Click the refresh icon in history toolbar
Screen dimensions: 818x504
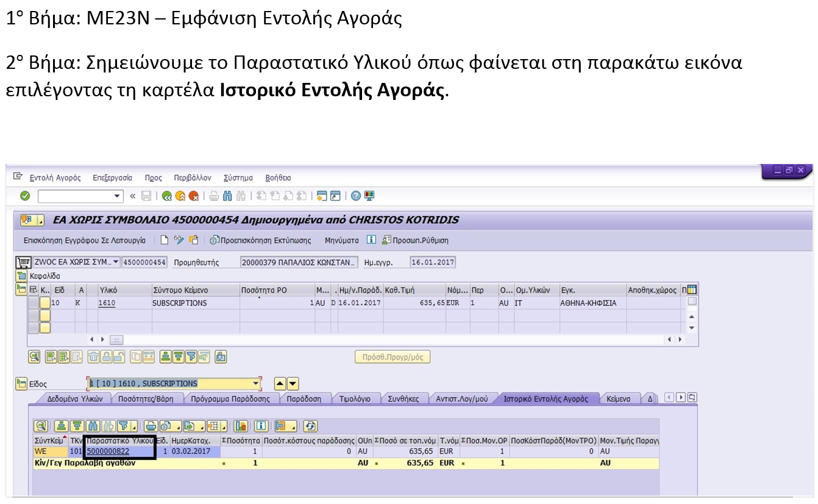(x=311, y=426)
